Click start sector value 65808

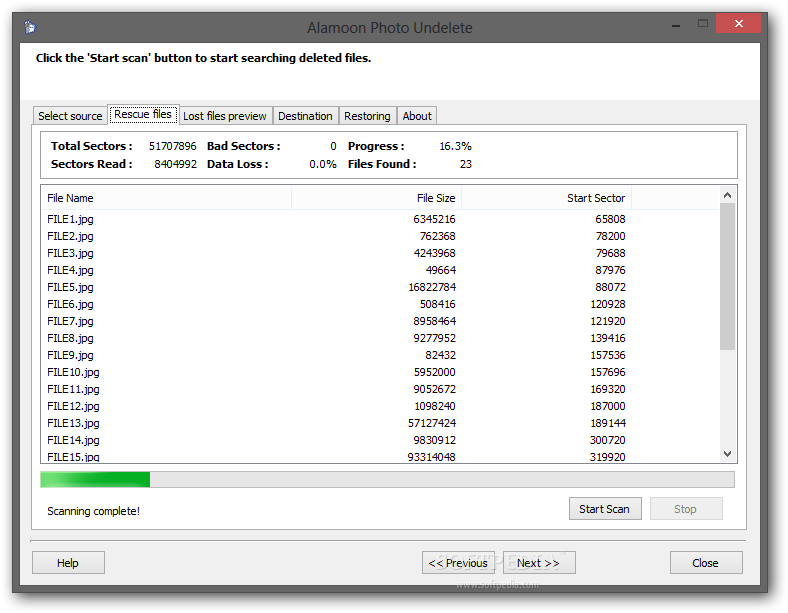(610, 219)
